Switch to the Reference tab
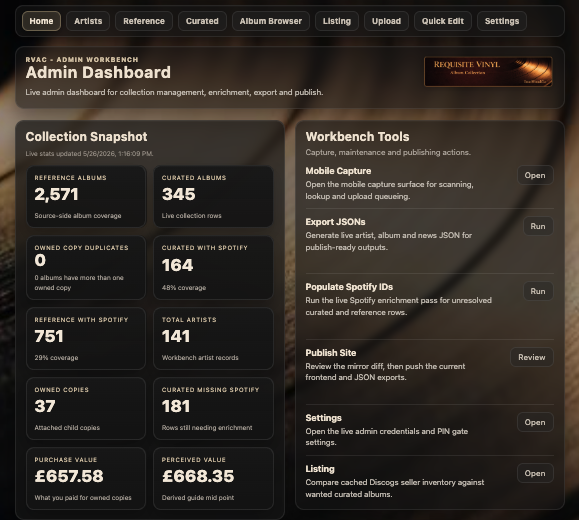This screenshot has height=520, width=579. point(144,21)
